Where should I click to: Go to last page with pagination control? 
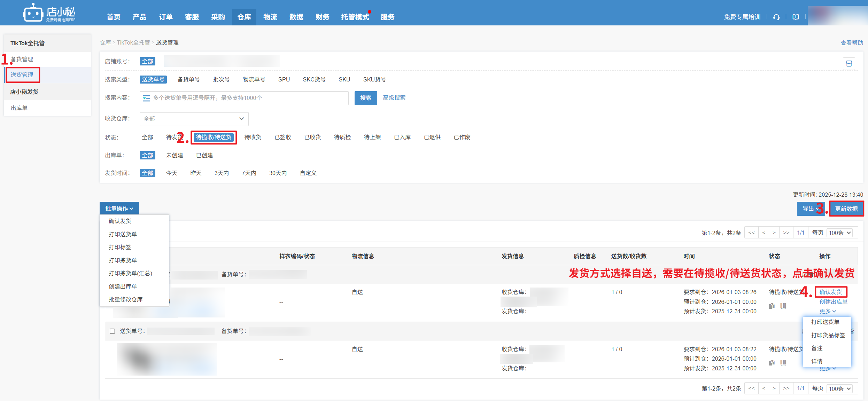pos(786,233)
